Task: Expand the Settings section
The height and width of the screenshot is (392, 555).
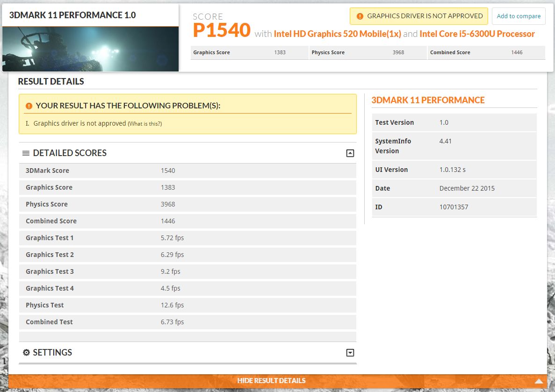Action: tap(350, 353)
